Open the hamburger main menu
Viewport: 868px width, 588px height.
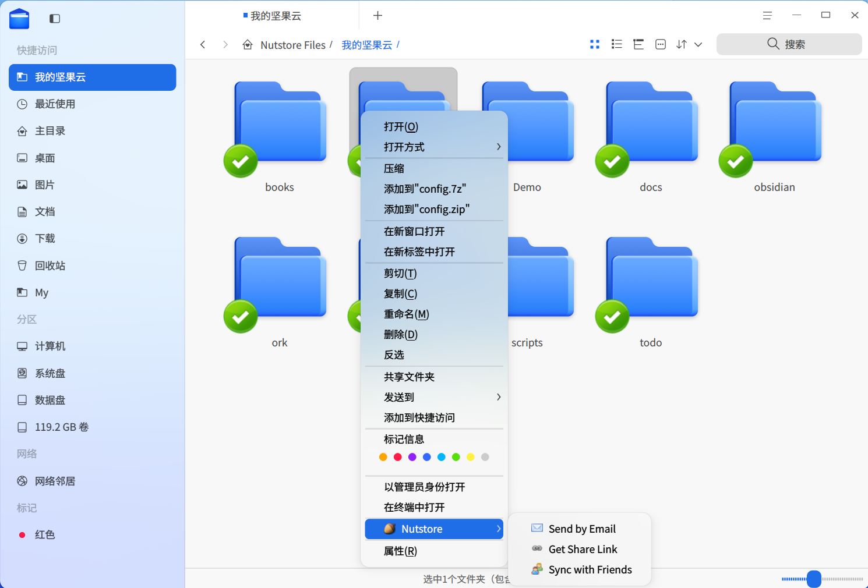767,16
